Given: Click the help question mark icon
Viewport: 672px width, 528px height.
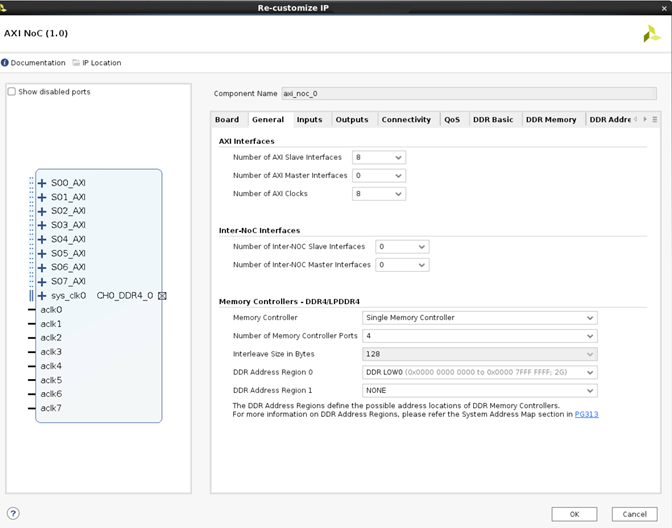Looking at the screenshot, I should tap(13, 513).
